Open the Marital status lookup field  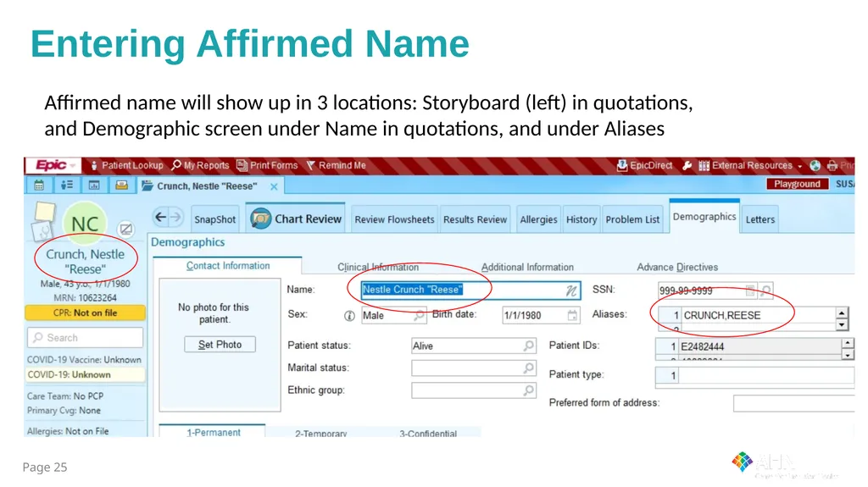tap(473, 368)
